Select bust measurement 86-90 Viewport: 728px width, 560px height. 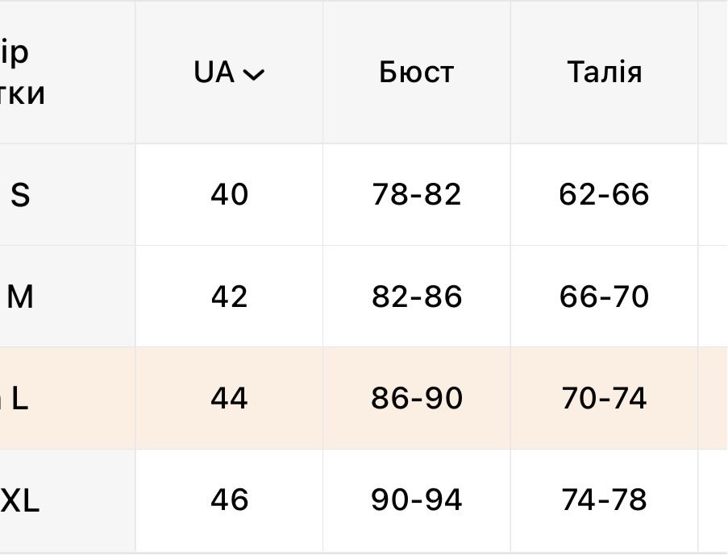417,398
